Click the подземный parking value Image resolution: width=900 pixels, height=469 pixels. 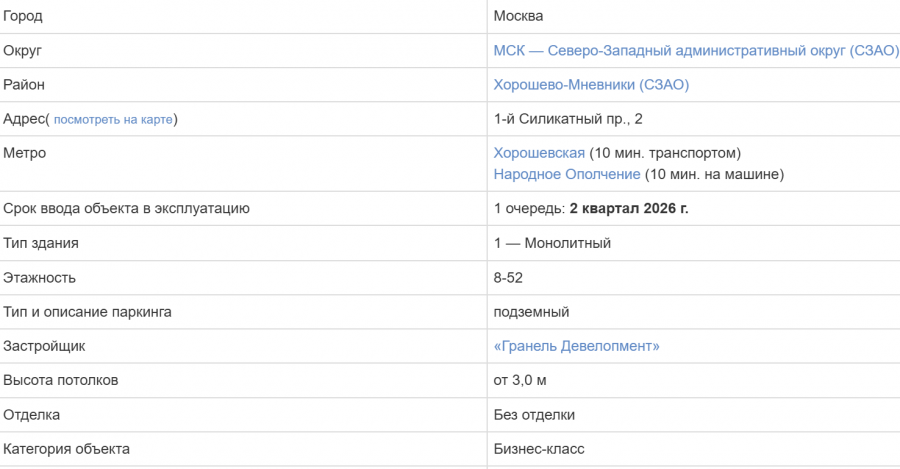(532, 312)
